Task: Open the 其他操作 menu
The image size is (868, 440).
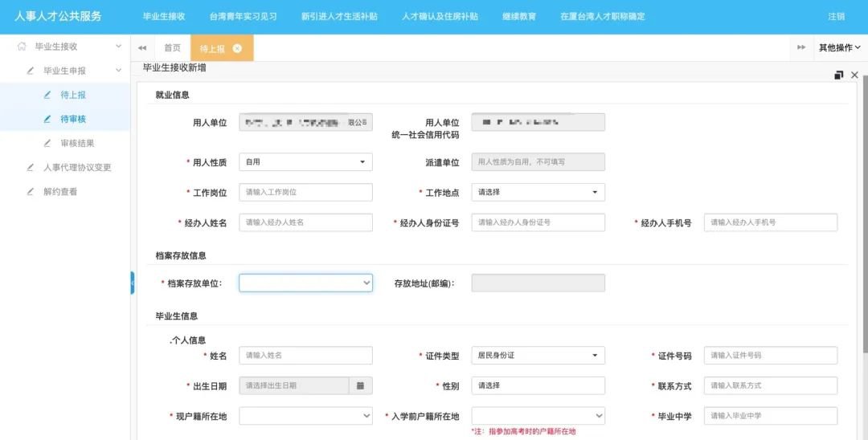Action: (840, 48)
